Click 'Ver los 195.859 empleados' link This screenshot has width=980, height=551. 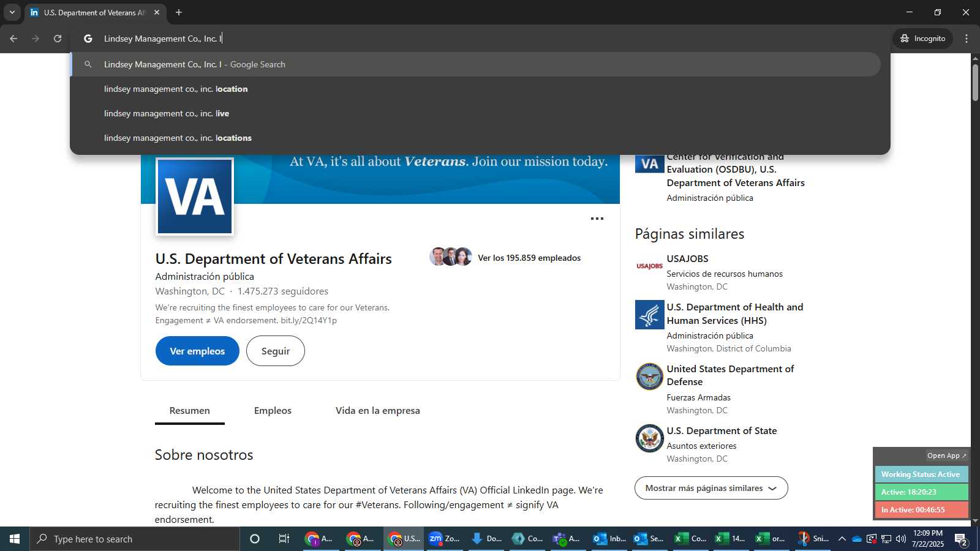pos(529,258)
